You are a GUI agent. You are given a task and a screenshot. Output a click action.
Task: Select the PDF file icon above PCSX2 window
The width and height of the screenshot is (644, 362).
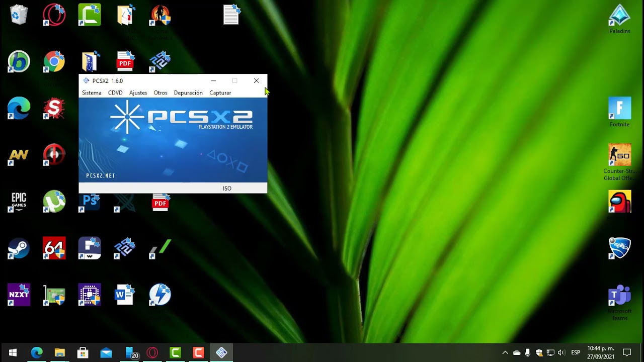coord(125,61)
